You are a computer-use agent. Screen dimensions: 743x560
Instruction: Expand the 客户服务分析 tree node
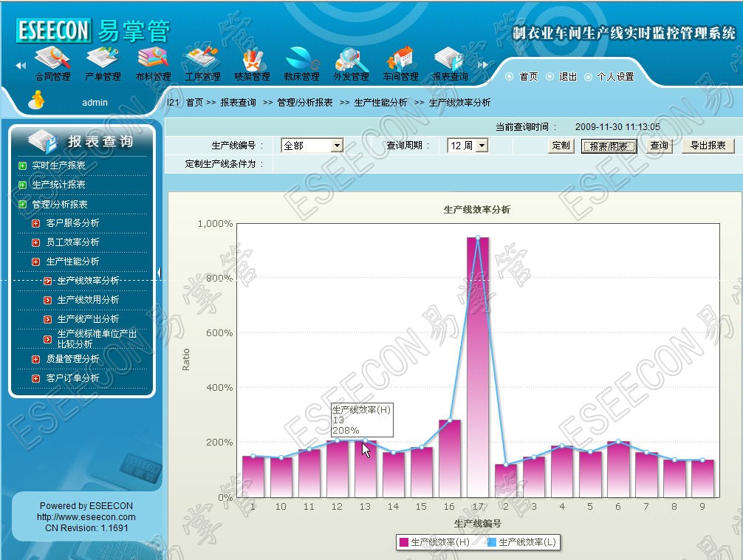pyautogui.click(x=35, y=223)
